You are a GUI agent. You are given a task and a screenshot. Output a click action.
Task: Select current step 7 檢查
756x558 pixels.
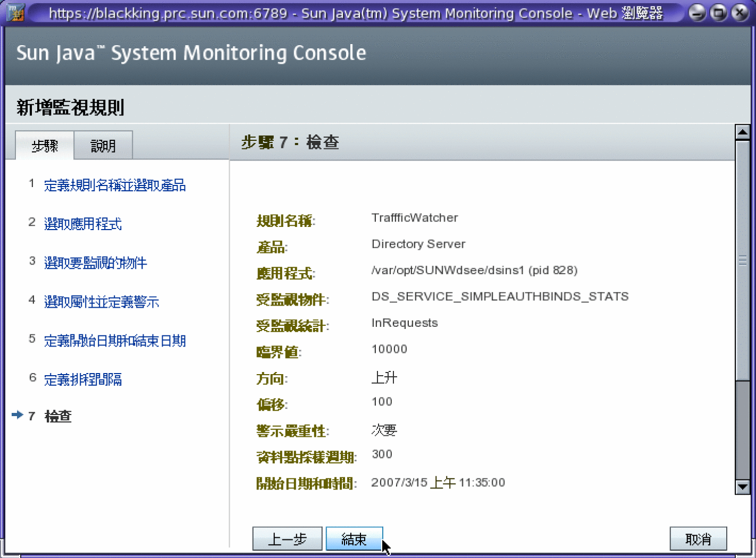pyautogui.click(x=58, y=416)
